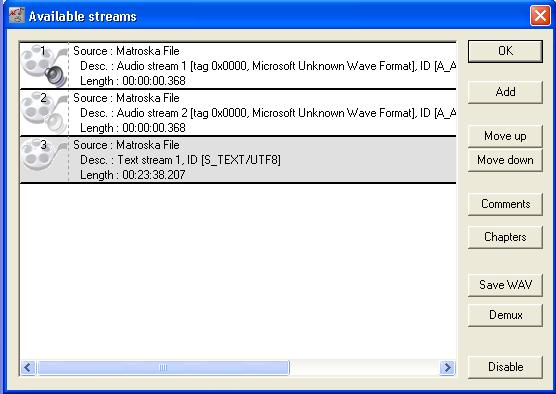
Task: Select the audio stream 1 reel icon
Action: point(44,66)
